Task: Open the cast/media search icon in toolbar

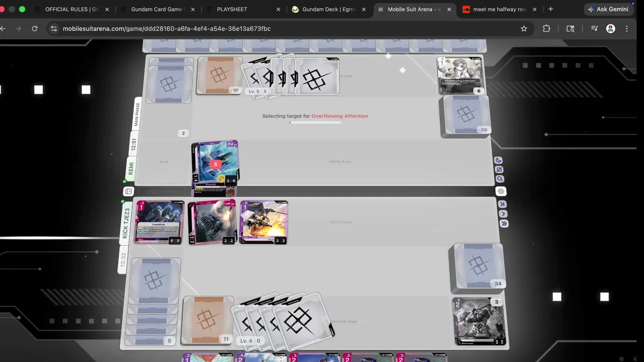Action: pyautogui.click(x=571, y=29)
